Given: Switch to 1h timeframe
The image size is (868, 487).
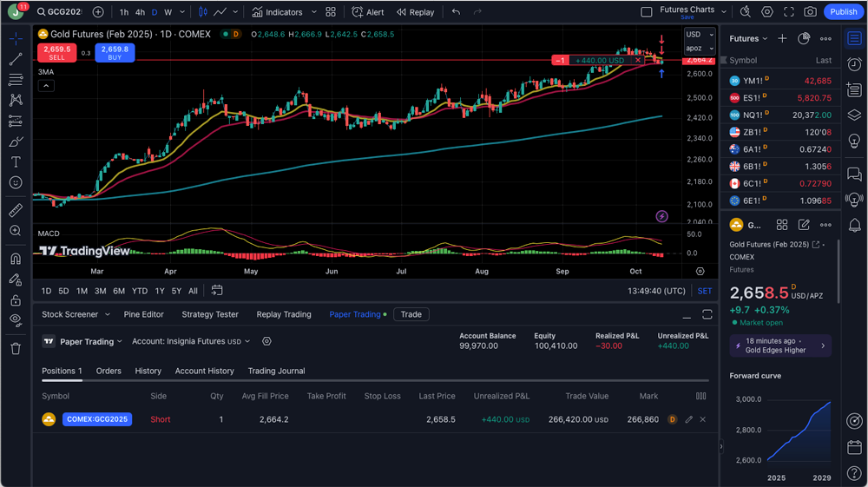Looking at the screenshot, I should click(124, 12).
